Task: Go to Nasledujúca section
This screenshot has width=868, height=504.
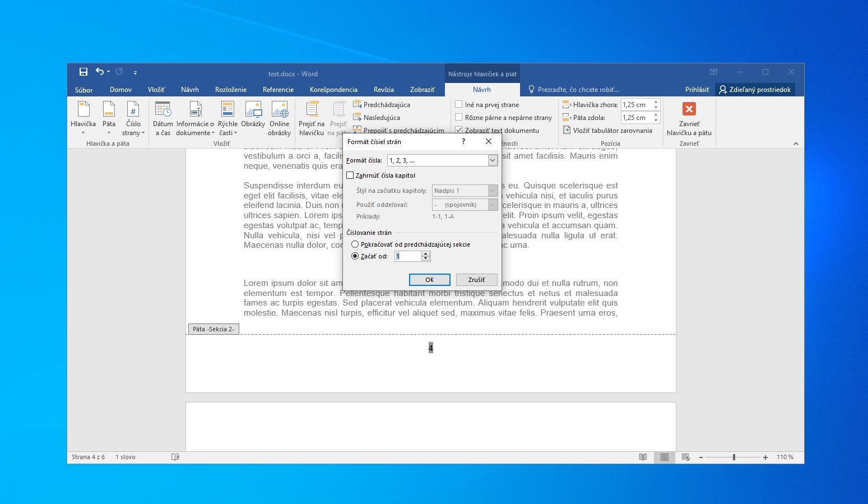Action: pos(377,117)
